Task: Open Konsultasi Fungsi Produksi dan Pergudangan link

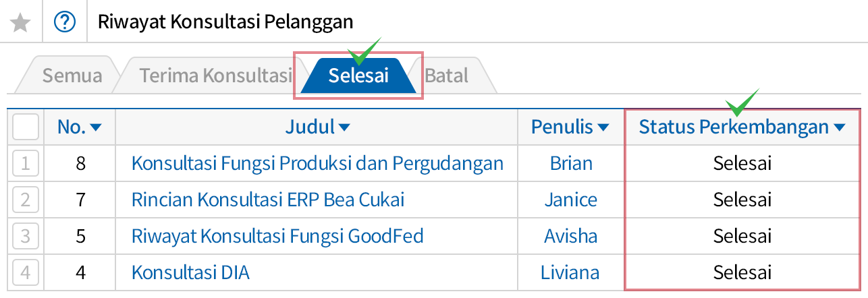Action: tap(317, 163)
